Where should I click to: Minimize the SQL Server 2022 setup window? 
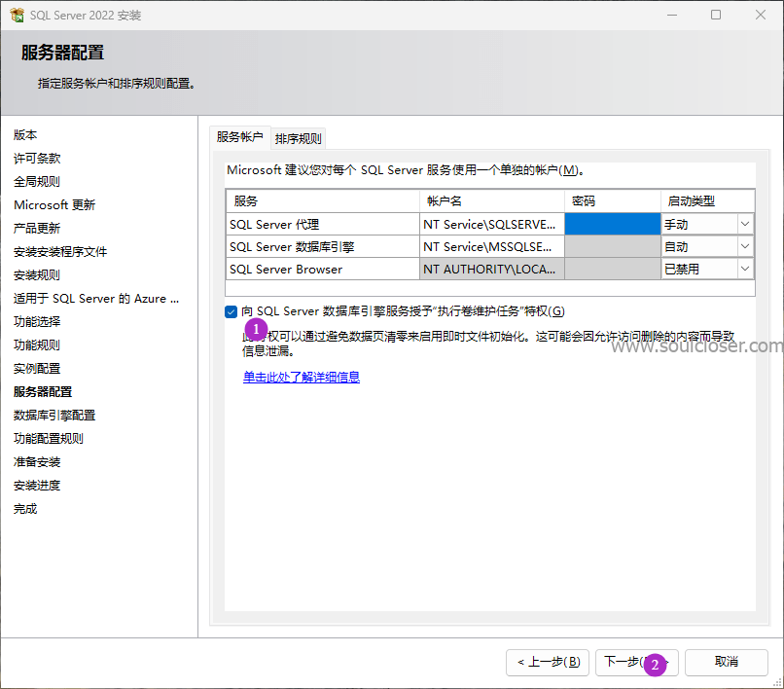[672, 15]
